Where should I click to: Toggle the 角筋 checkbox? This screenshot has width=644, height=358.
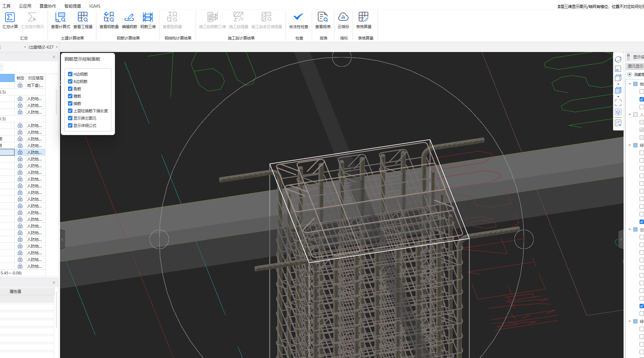point(70,89)
